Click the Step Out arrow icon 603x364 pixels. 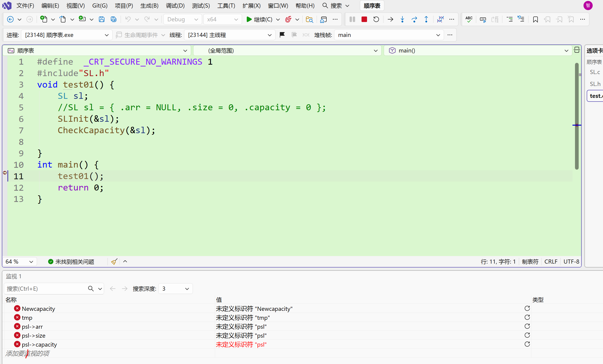pos(426,19)
